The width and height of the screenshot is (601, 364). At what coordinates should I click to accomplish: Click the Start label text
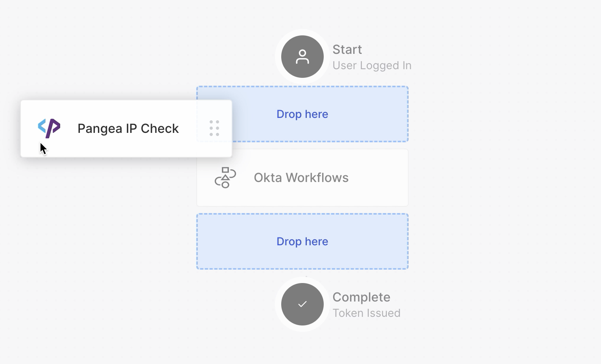[x=347, y=50]
